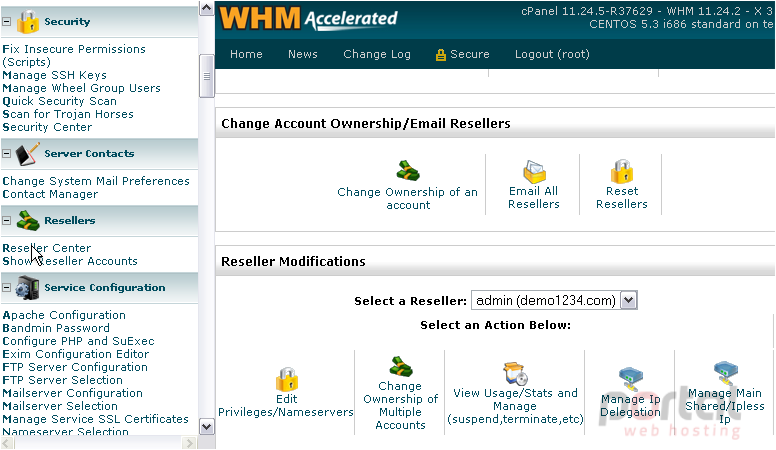This screenshot has height=450, width=776.
Task: Collapse the Security section
Action: [6, 22]
